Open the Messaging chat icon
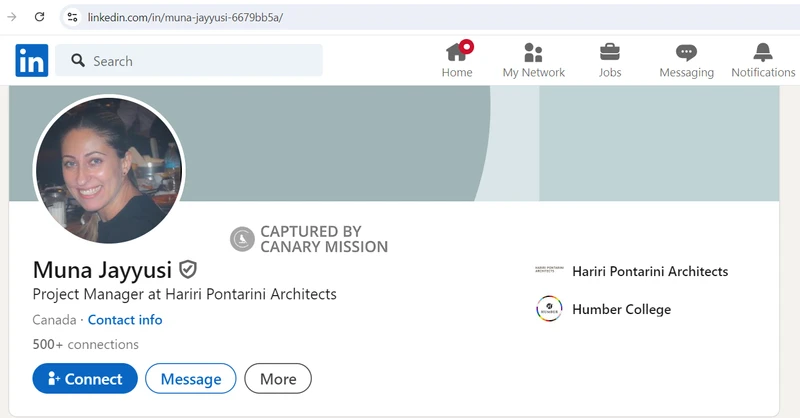Screen dimensions: 800x418 pos(686,52)
